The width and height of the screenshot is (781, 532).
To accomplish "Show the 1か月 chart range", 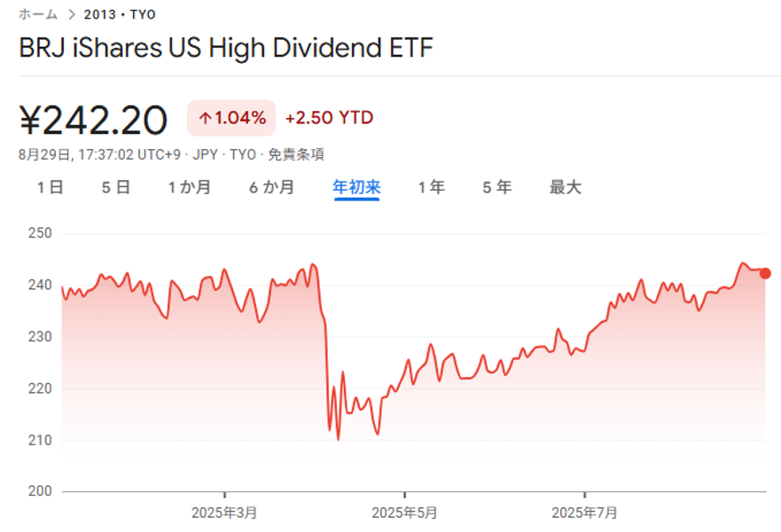I will tap(190, 187).
